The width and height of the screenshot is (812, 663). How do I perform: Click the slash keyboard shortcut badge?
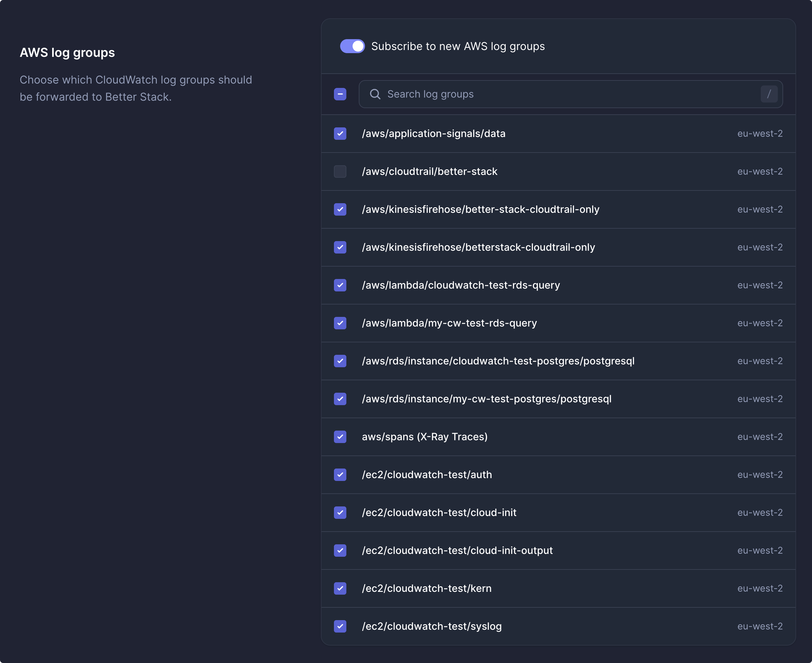(769, 94)
